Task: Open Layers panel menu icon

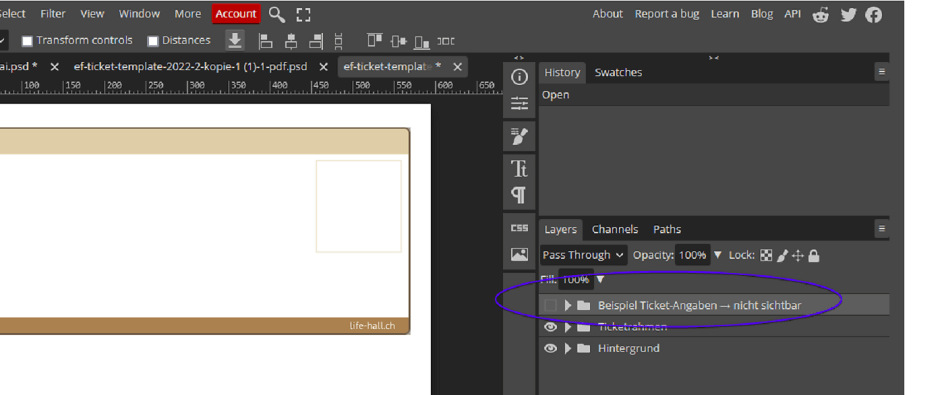Action: 881,229
